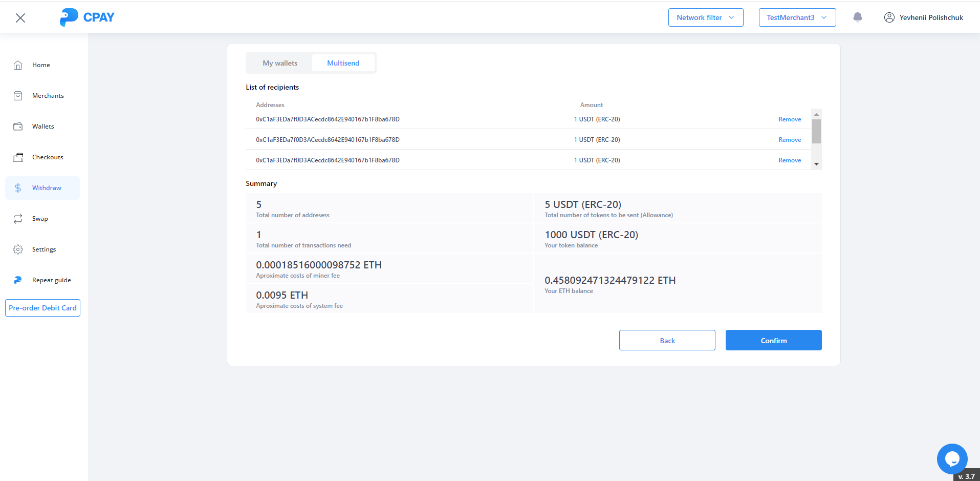Select the Multisend tab

click(343, 63)
